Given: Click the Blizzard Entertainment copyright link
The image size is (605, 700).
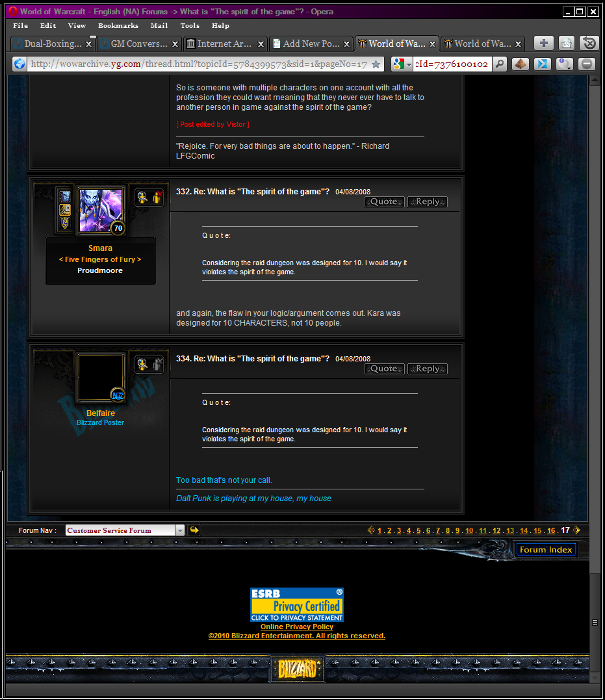Looking at the screenshot, I should [297, 636].
